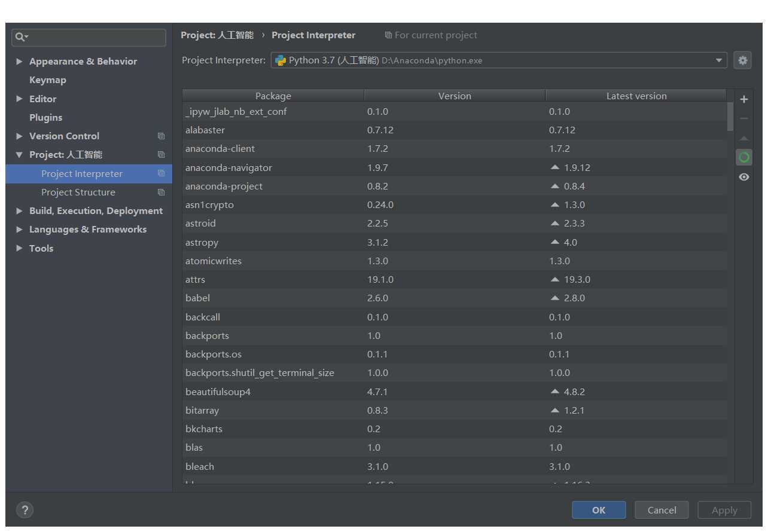Click the install package plus icon
The image size is (768, 532).
(743, 100)
